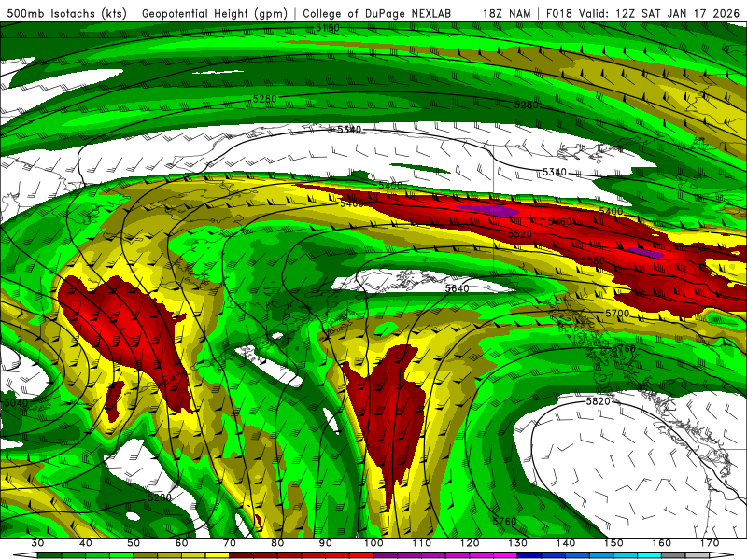Click the legend value 140
The width and height of the screenshot is (747, 560).
click(566, 543)
